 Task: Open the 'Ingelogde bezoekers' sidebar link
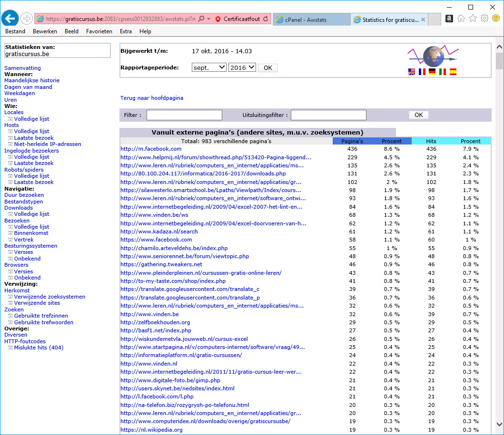point(31,151)
